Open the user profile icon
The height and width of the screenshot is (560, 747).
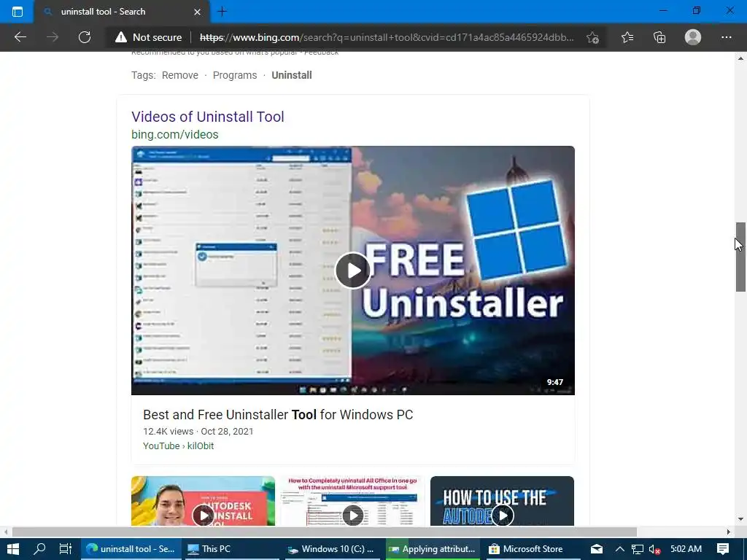[x=693, y=37]
